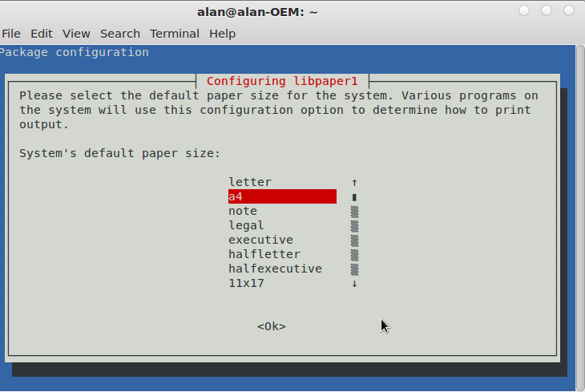Open the Terminal menu
585x392 pixels.
(x=175, y=34)
